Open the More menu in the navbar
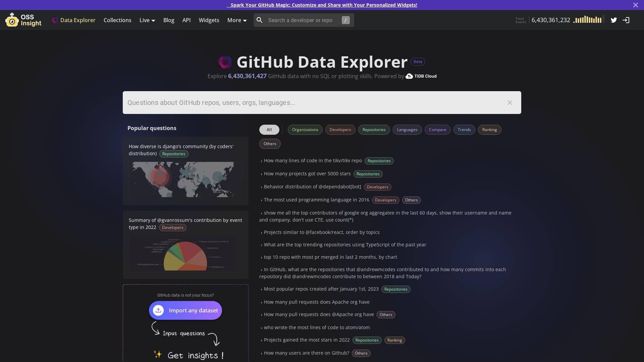644x362 pixels. coord(236,20)
